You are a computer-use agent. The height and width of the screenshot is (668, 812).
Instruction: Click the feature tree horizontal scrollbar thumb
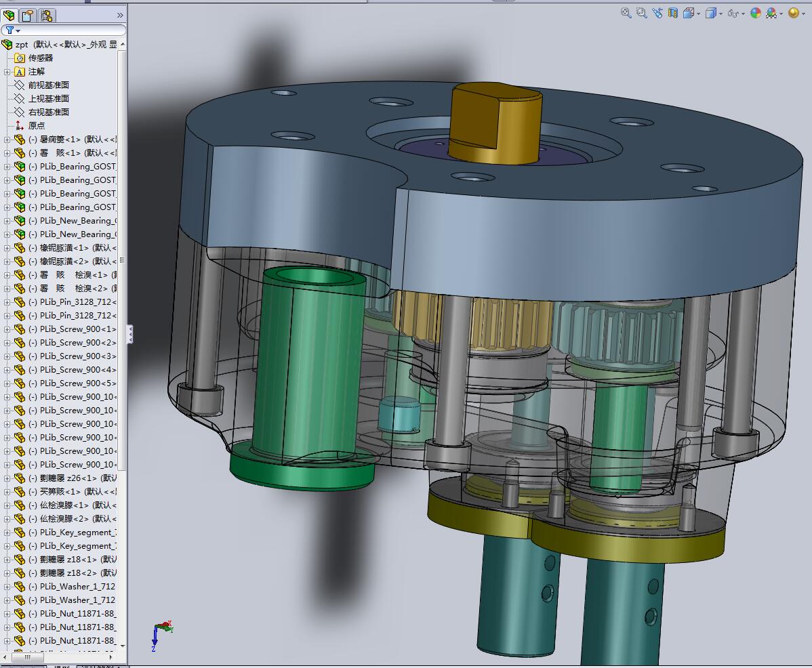coord(28,657)
